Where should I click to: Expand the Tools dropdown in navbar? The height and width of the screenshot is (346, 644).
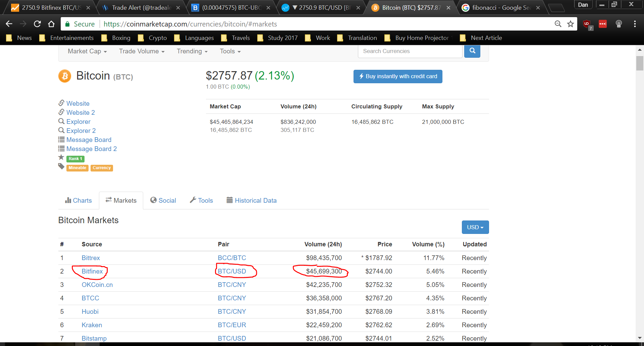[230, 51]
